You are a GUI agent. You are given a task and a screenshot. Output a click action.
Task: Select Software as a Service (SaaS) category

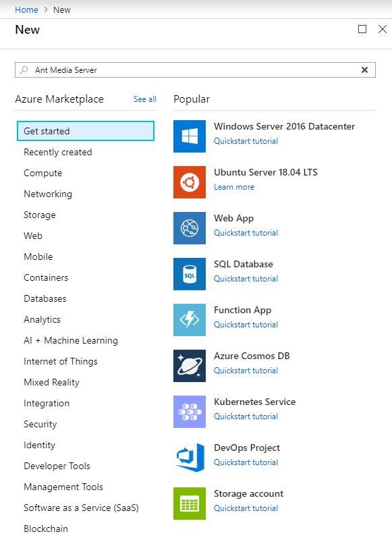[81, 508]
